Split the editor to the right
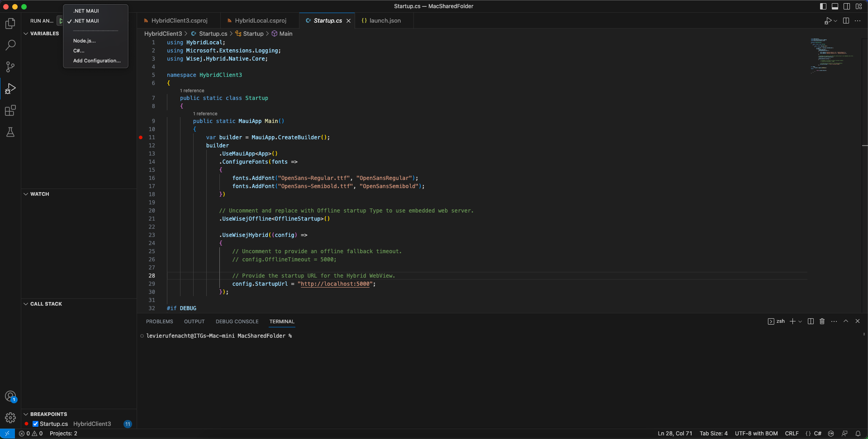 (846, 21)
